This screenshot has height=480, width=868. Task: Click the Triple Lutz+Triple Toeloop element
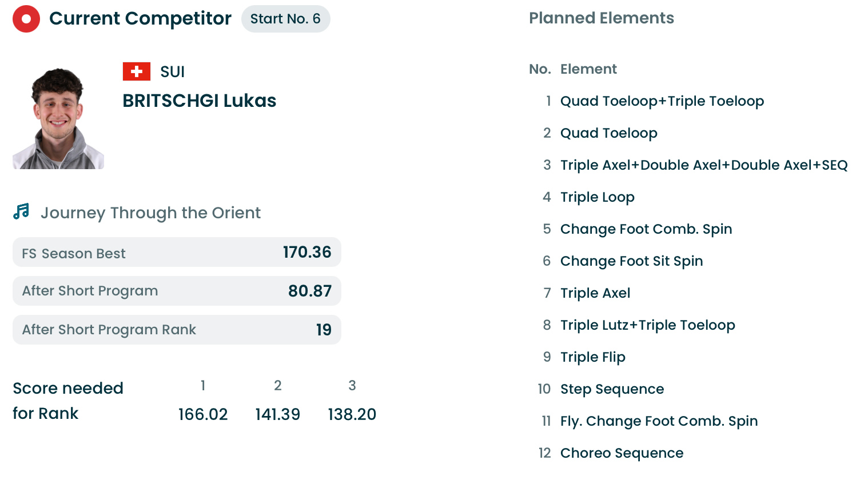pos(647,325)
